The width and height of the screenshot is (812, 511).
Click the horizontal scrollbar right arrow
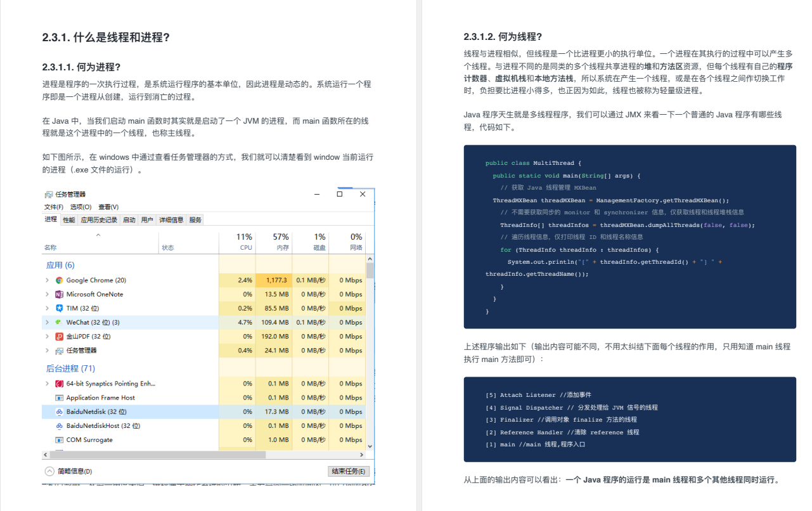(x=362, y=455)
